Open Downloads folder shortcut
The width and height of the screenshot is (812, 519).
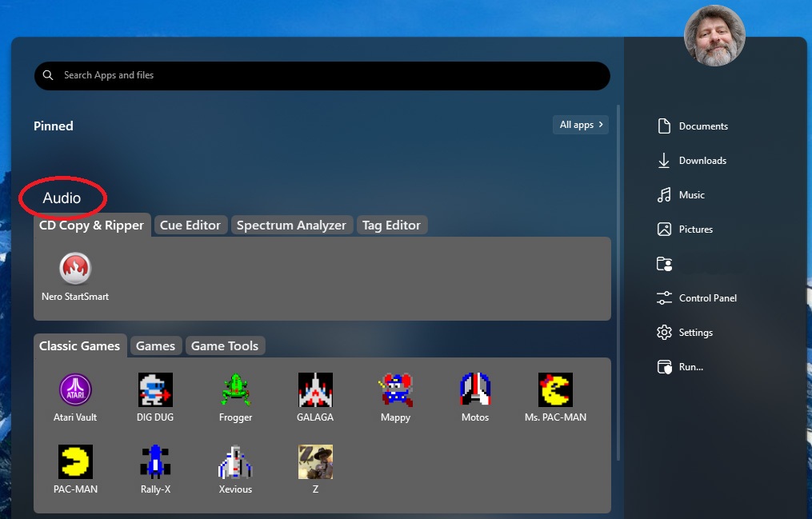pos(692,161)
